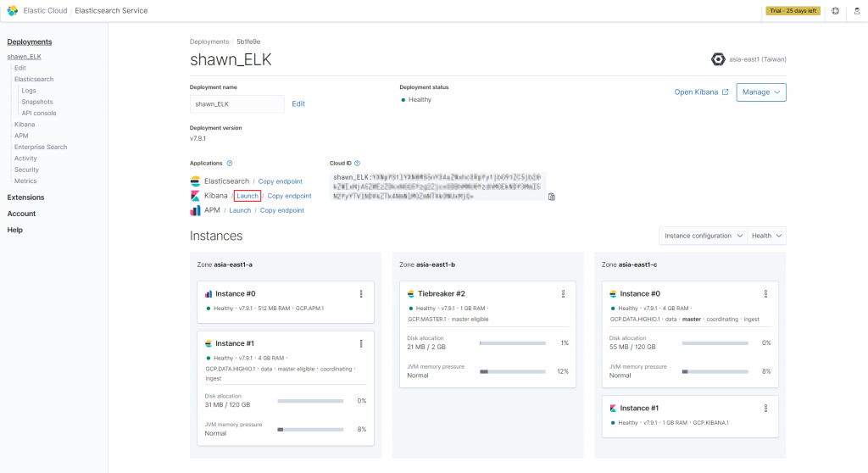Open Logs in the sidebar

(29, 91)
